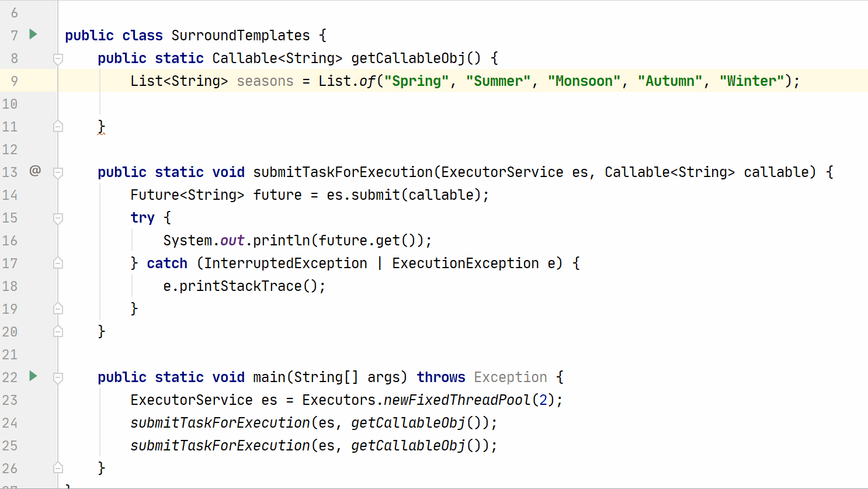Run the SurroundTemplates class via gutter icon
The height and width of the screenshot is (489, 868).
pos(33,34)
